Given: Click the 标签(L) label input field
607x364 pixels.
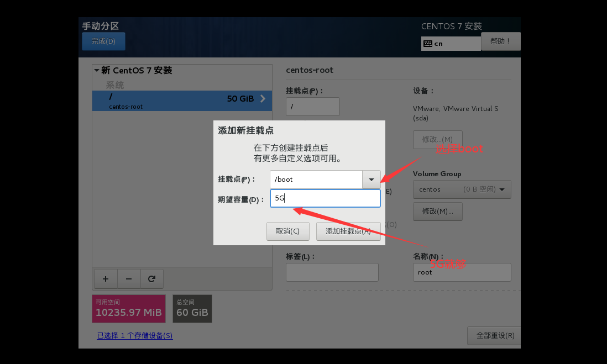Looking at the screenshot, I should tap(332, 272).
